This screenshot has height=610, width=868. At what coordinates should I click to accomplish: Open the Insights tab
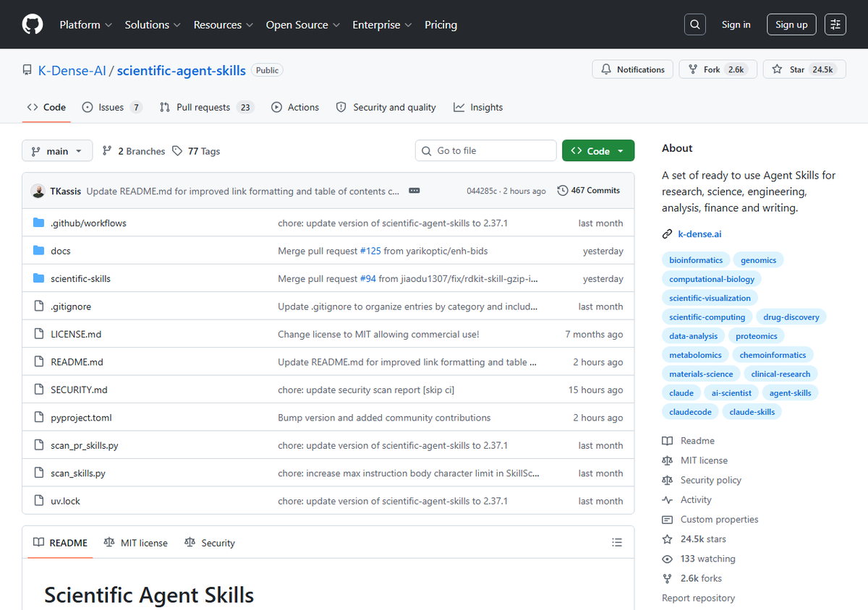[478, 107]
